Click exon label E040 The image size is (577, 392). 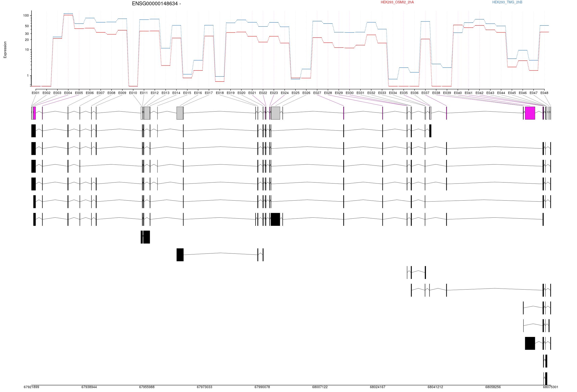tap(458, 93)
